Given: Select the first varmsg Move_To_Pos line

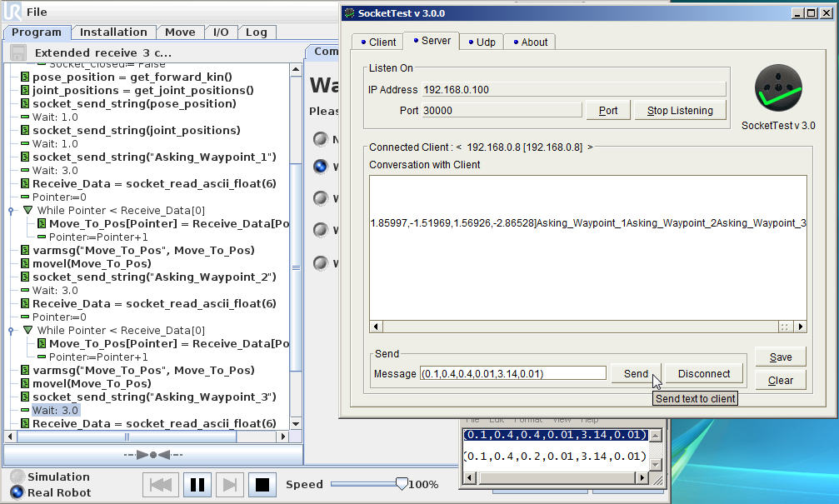Looking at the screenshot, I should pos(143,251).
